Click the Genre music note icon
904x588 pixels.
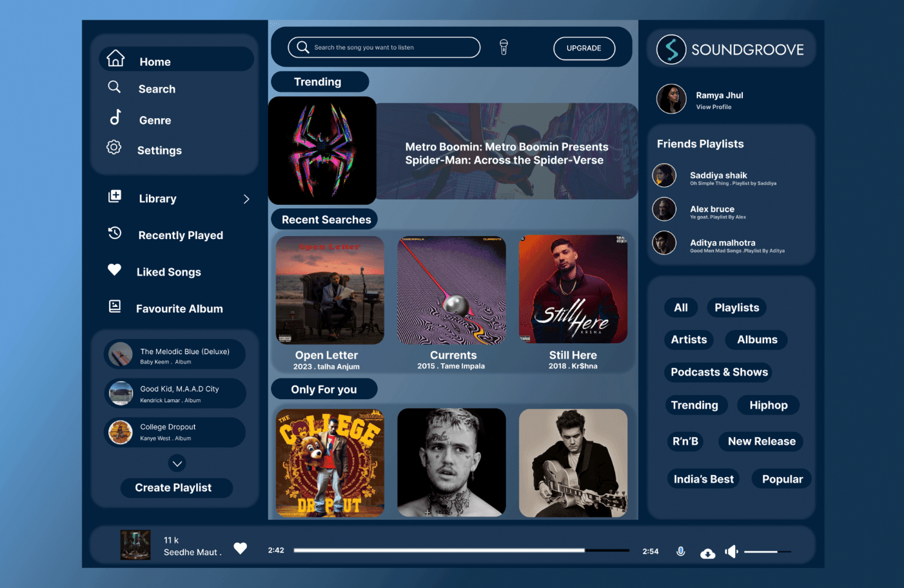point(115,117)
